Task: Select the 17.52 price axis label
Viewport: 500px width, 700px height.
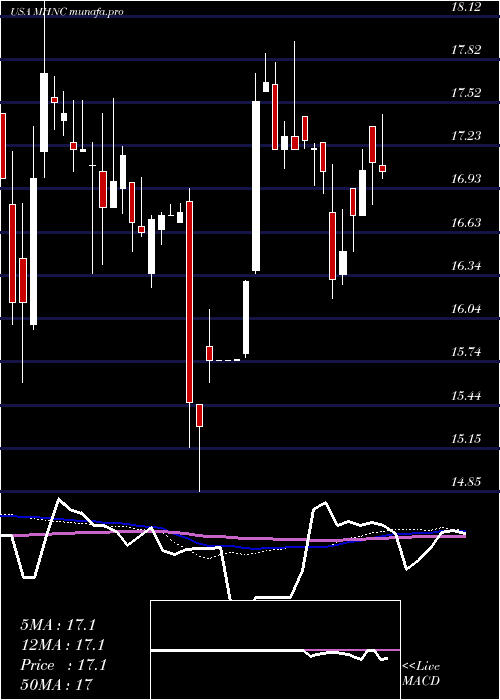Action: (x=468, y=92)
